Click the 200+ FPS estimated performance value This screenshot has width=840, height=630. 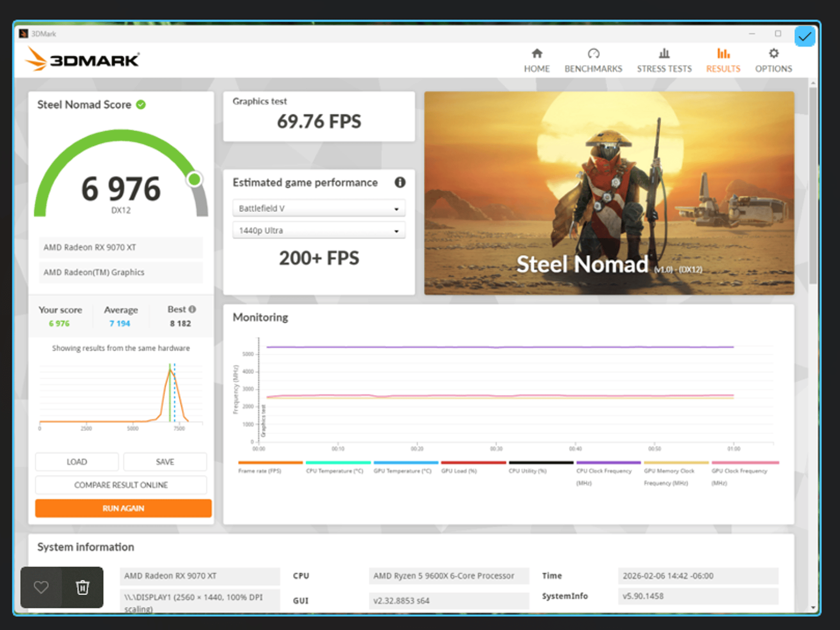coord(319,258)
